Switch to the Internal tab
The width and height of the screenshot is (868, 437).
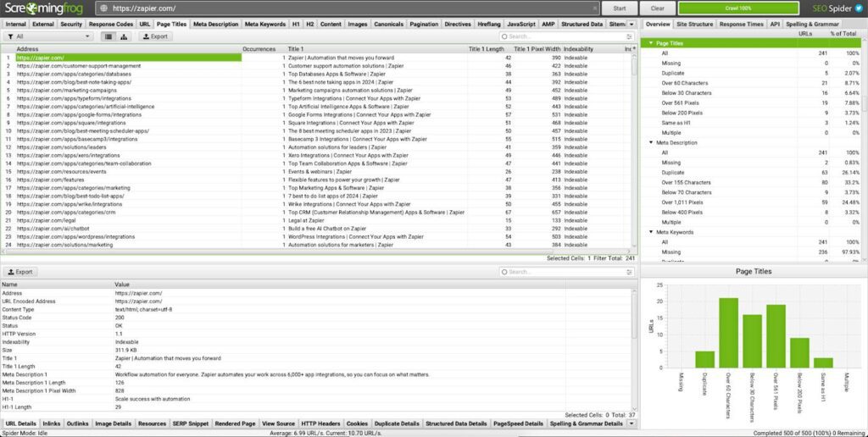[15, 25]
